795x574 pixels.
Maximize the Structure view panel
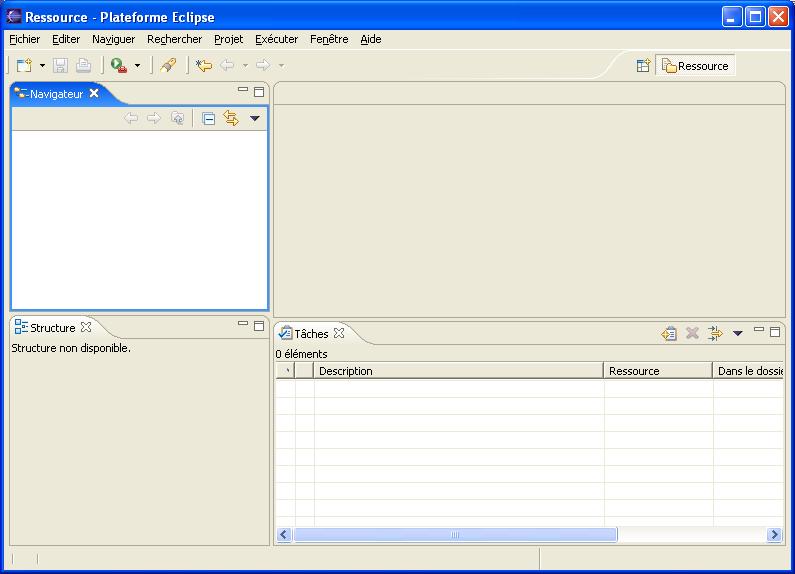click(x=259, y=325)
